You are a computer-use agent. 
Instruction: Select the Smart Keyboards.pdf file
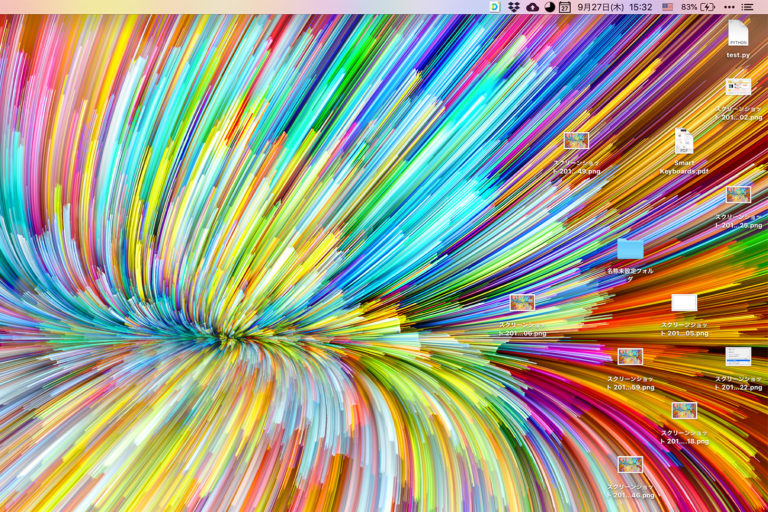684,142
